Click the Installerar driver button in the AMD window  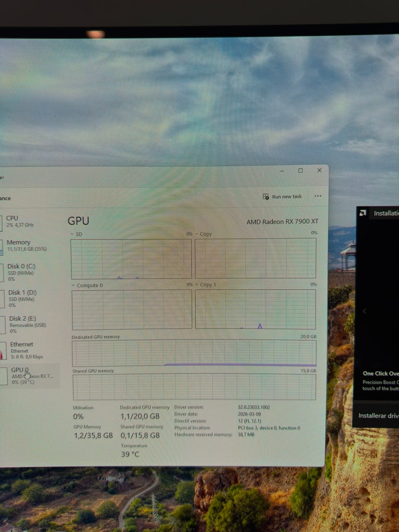pyautogui.click(x=377, y=415)
